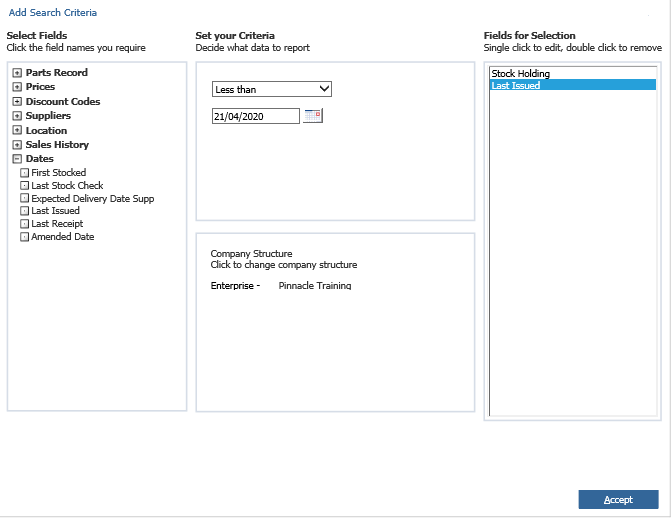Click the Location category label
The image size is (672, 518).
(x=46, y=130)
